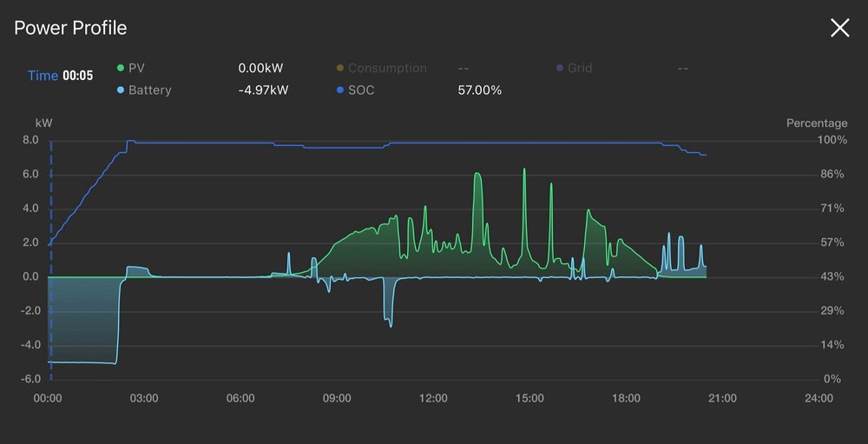
Task: Close the Power Profile view
Action: (839, 28)
